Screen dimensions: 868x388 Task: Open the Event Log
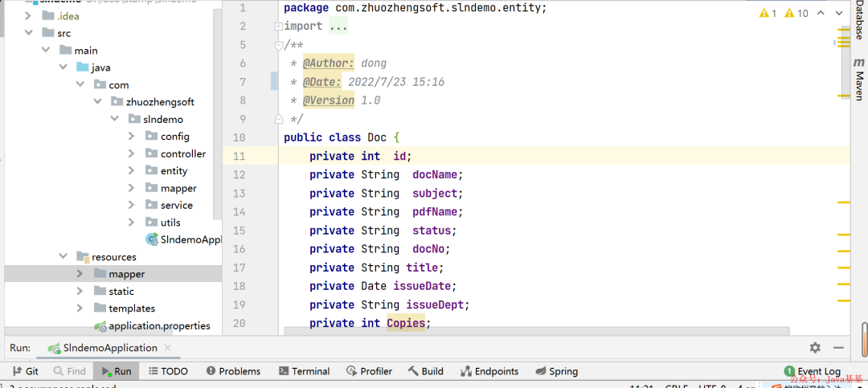click(x=812, y=371)
